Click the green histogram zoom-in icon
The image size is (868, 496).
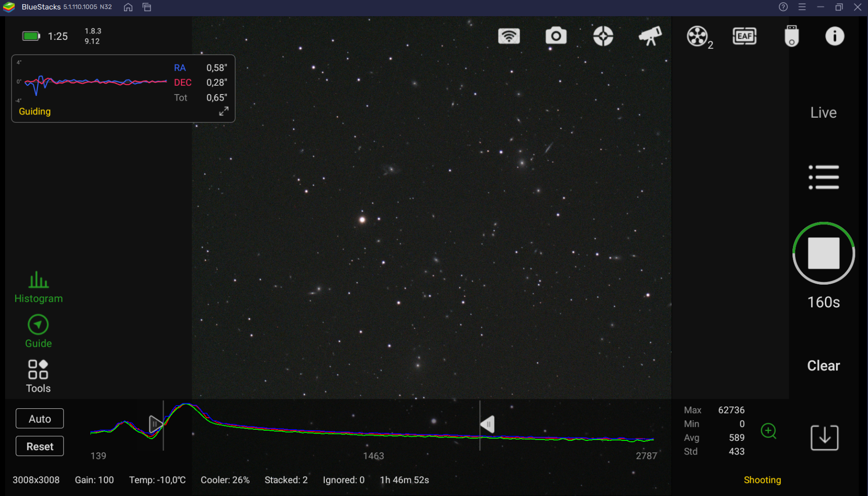point(768,431)
